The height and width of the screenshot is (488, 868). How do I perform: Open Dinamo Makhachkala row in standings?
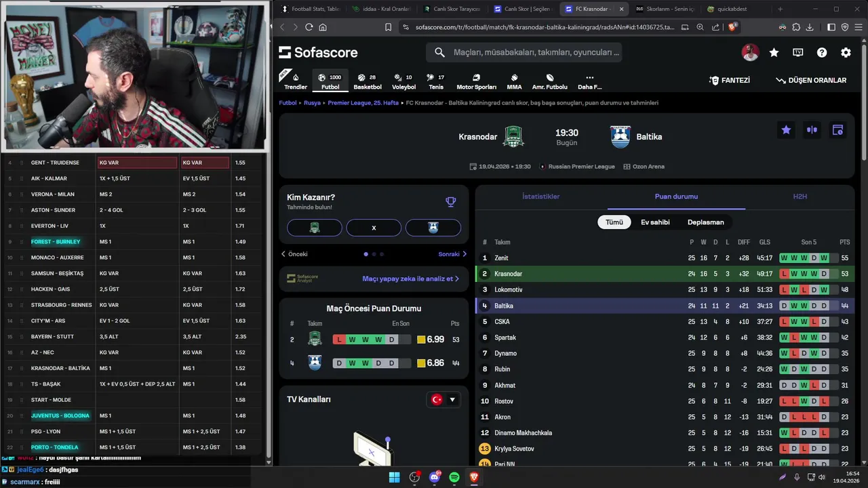tap(665, 432)
